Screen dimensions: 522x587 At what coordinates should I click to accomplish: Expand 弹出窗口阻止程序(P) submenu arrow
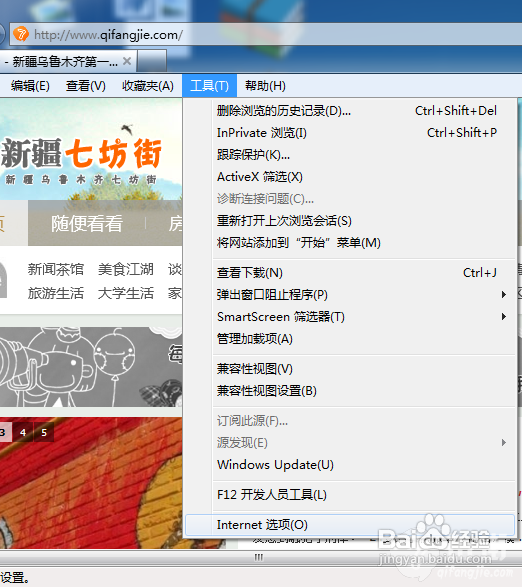click(504, 295)
